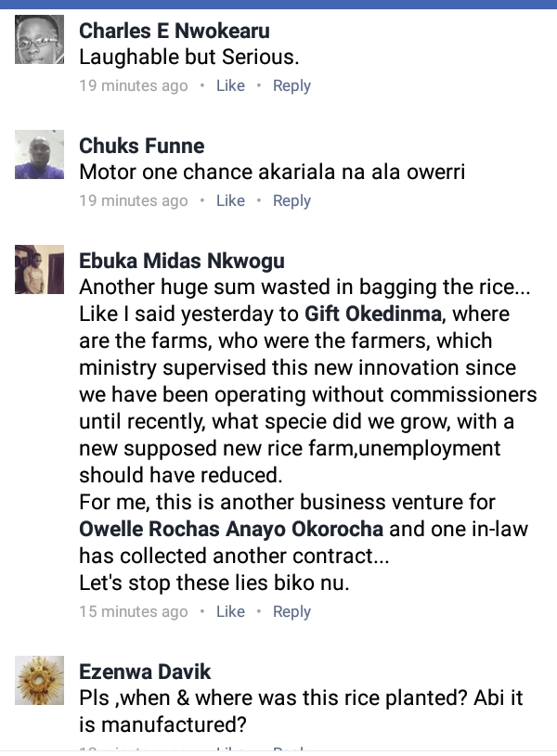
Task: Like Ebuka Midas Nkwogu's comment
Action: pyautogui.click(x=230, y=611)
